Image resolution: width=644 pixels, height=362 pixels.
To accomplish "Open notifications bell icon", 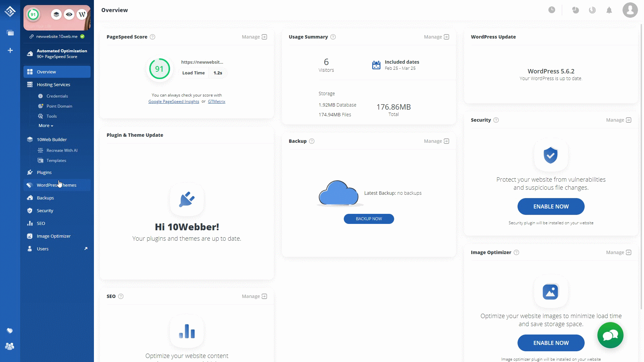I will click(609, 10).
